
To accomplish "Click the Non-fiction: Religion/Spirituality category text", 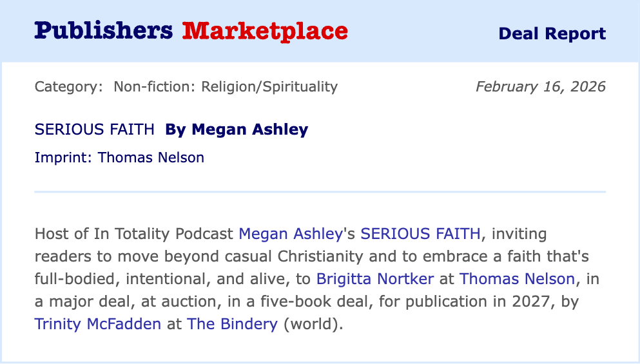I will tap(226, 86).
